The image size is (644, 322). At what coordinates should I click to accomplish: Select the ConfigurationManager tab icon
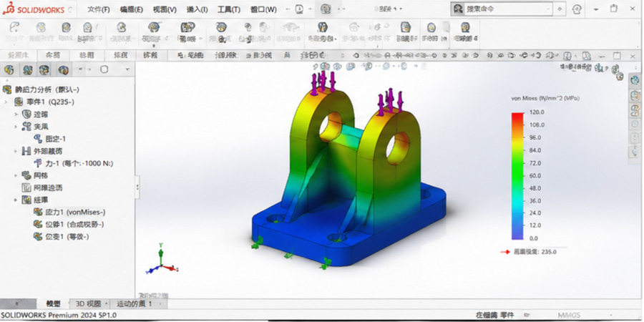coord(45,70)
